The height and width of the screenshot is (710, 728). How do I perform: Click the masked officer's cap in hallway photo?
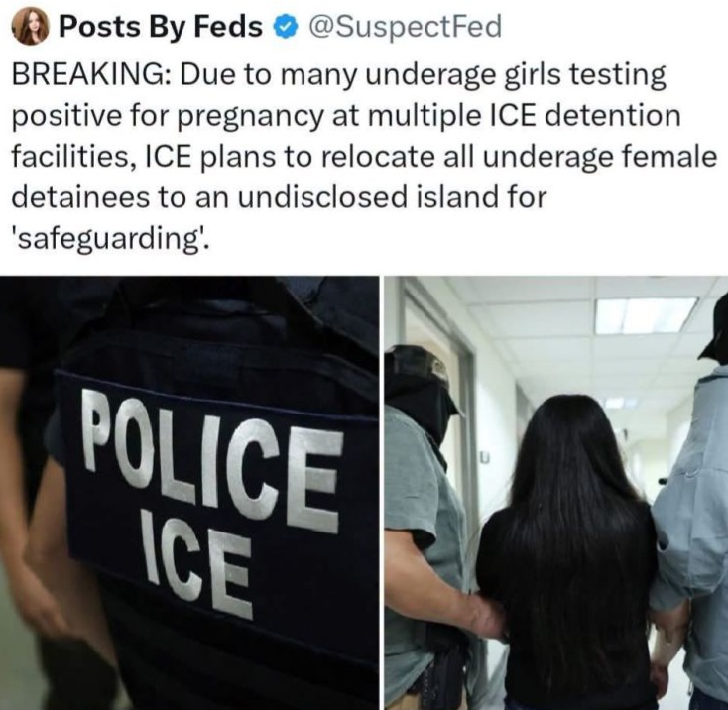click(x=421, y=371)
